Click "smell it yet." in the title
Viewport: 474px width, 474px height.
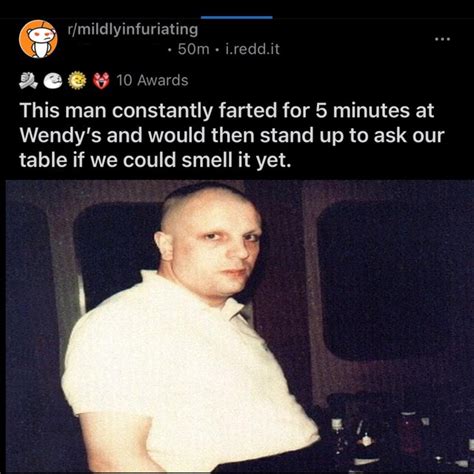point(236,161)
